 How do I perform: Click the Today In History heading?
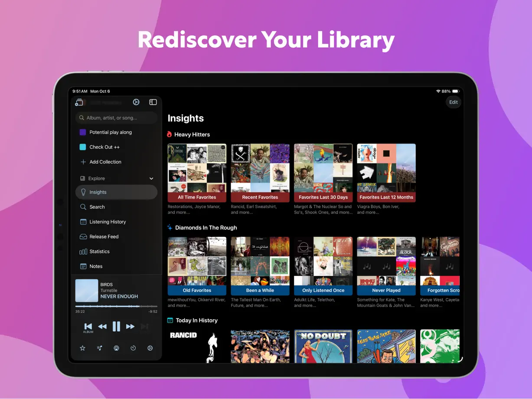coord(196,321)
